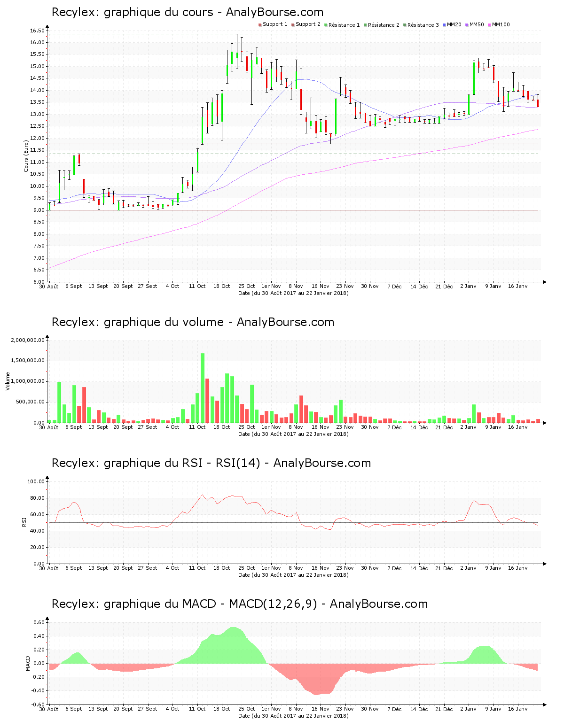
Task: Select the Résistance 3 legend label
Action: (423, 25)
